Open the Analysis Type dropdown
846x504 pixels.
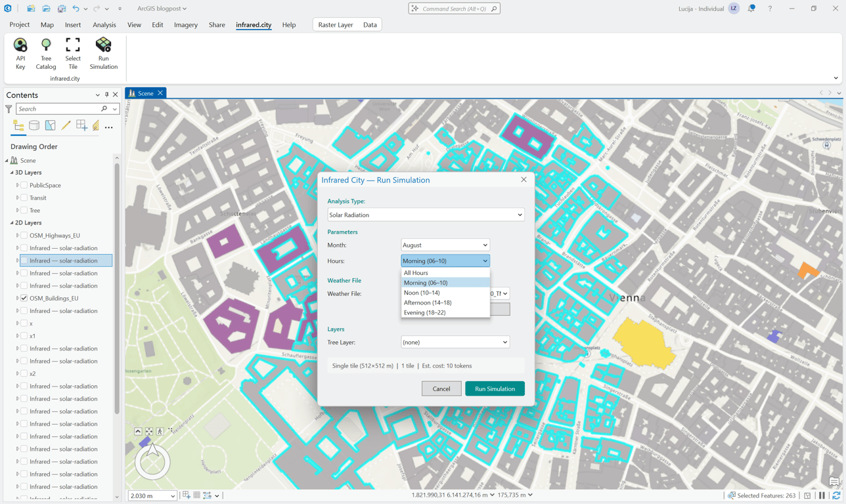426,215
